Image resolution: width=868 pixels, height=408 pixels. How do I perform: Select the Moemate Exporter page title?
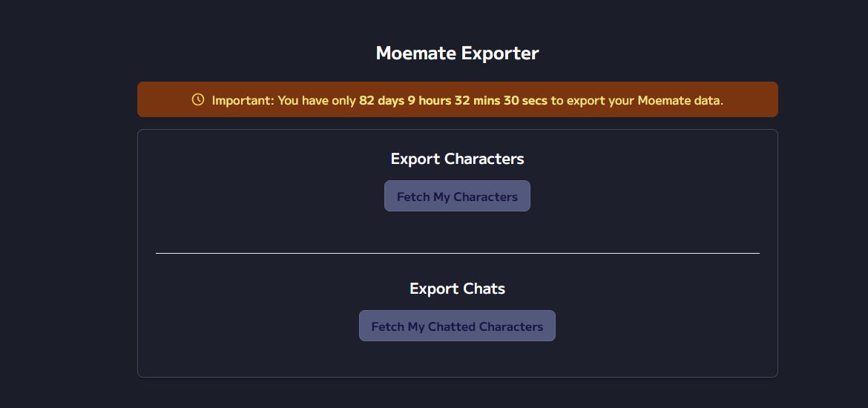(457, 53)
